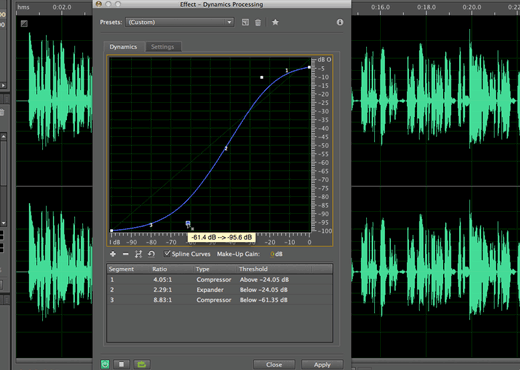Toggle the effect power state button
This screenshot has width=520, height=370.
[105, 364]
